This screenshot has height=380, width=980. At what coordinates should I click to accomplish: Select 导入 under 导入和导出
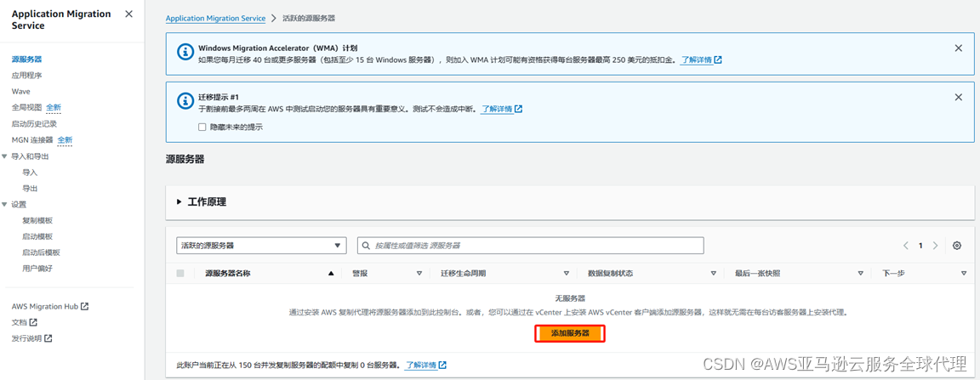30,173
